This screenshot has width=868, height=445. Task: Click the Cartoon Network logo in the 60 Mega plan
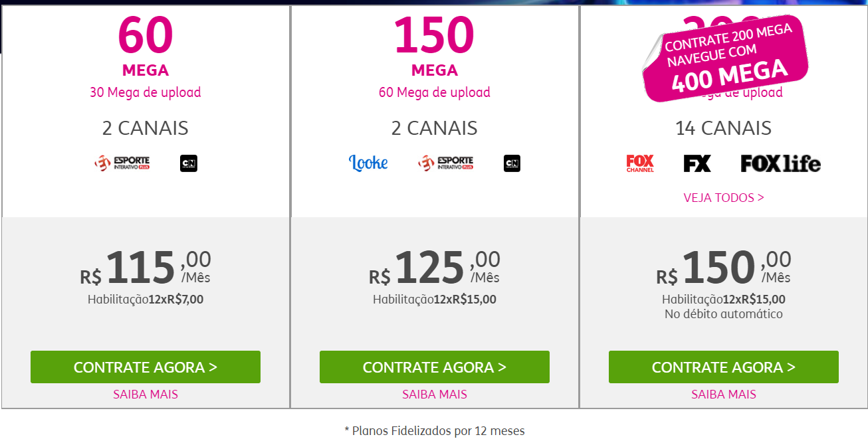(189, 163)
